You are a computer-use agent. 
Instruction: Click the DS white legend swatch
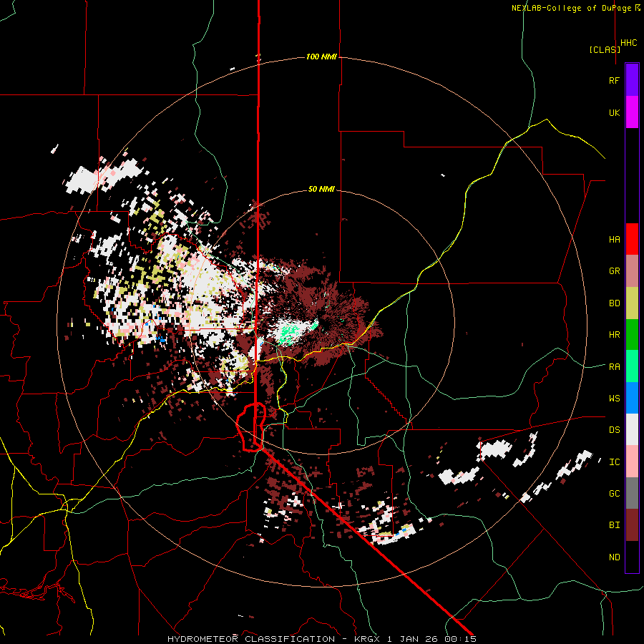point(632,429)
